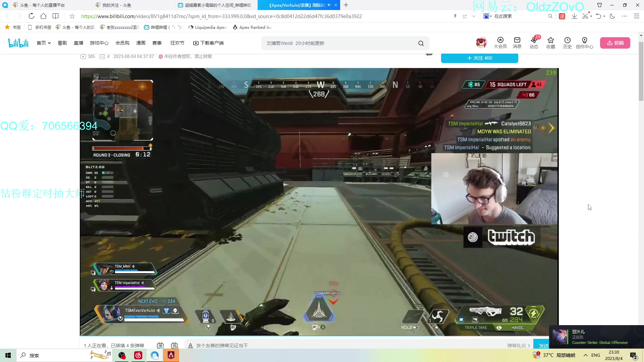Open NetEase Cloud Music in taskbar
This screenshot has width=644, height=362.
[x=138, y=355]
